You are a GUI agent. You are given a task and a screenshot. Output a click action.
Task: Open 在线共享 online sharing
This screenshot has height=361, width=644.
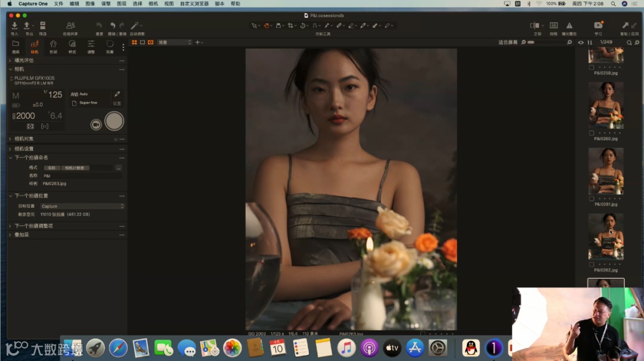70,26
